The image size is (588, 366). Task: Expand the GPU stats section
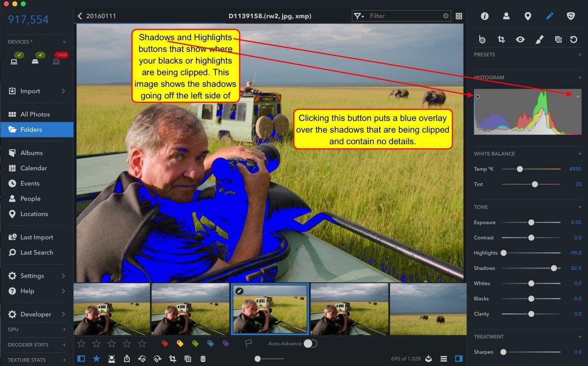[x=65, y=330]
